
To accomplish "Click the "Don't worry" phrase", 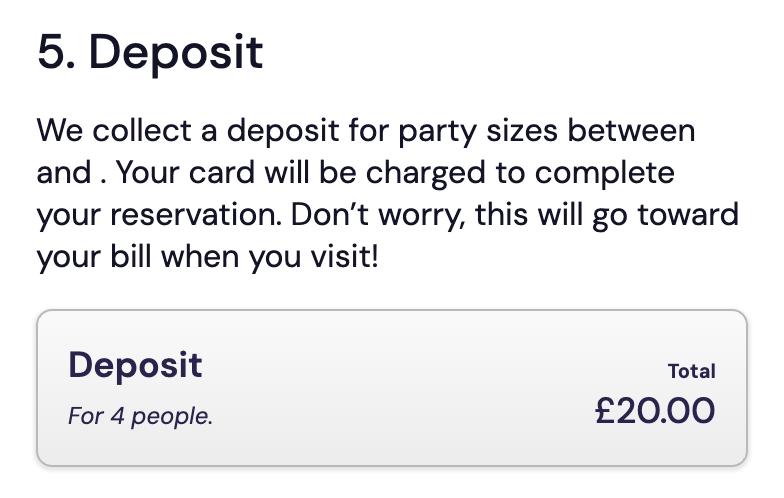I will coord(375,216).
